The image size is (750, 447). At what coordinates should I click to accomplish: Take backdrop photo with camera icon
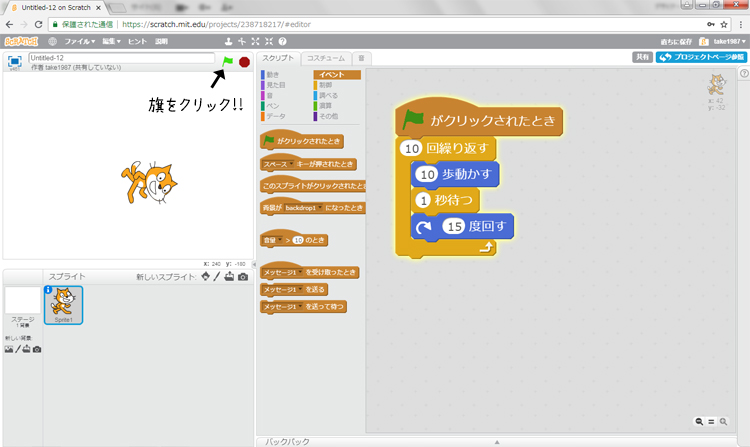click(37, 349)
